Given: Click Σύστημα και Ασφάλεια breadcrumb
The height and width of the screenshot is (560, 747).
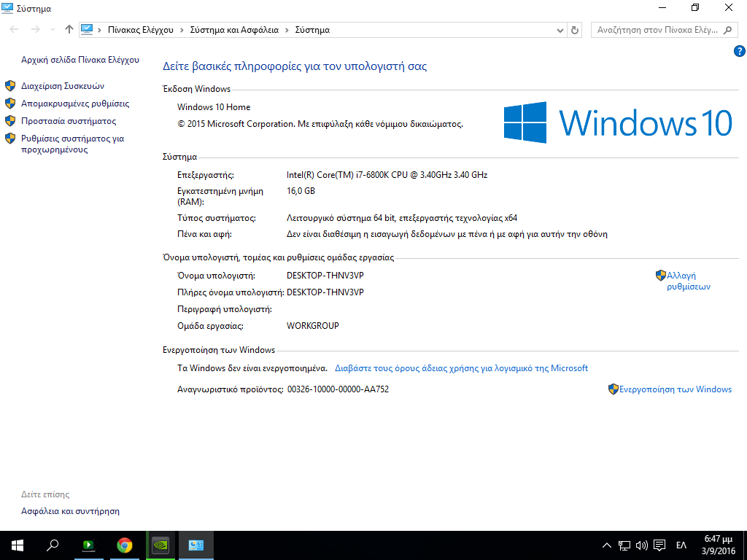Looking at the screenshot, I should (234, 30).
